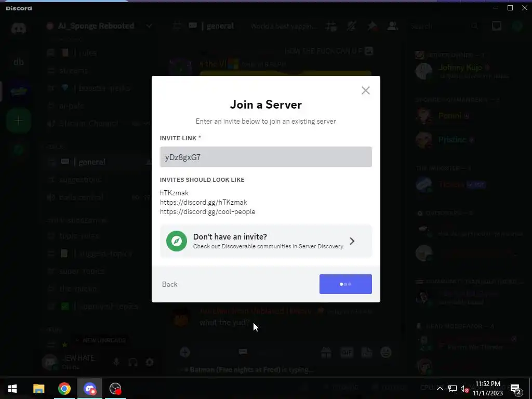Click the green plus Add a Server button
The image size is (532, 399).
pos(19,121)
